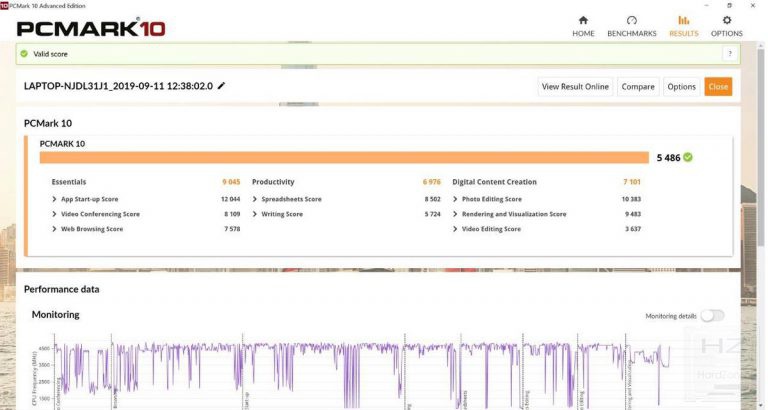Expand App Start-up Score
Screen dimensions: 768x410
pyautogui.click(x=54, y=199)
